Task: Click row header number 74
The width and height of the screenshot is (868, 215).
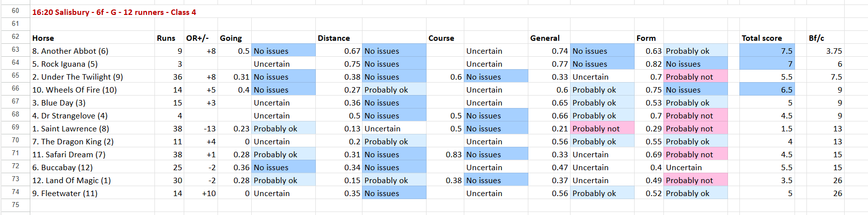Action: pos(15,192)
